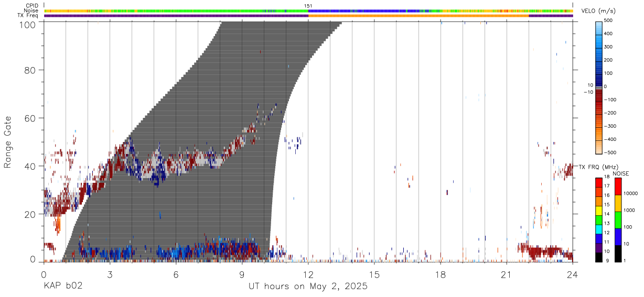Click the TX frequency legend color bar
Screen dimensions: 644x297
(x=599, y=219)
